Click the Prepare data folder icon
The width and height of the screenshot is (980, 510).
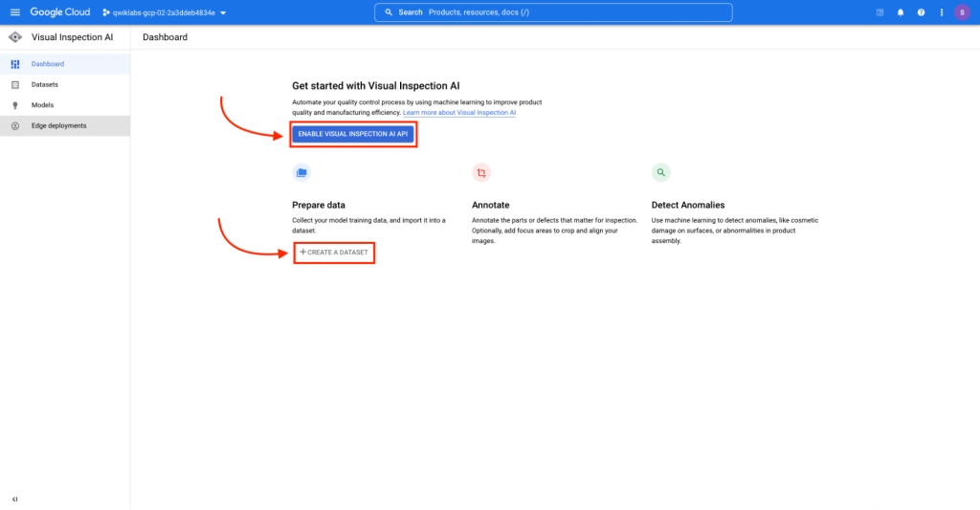point(301,172)
